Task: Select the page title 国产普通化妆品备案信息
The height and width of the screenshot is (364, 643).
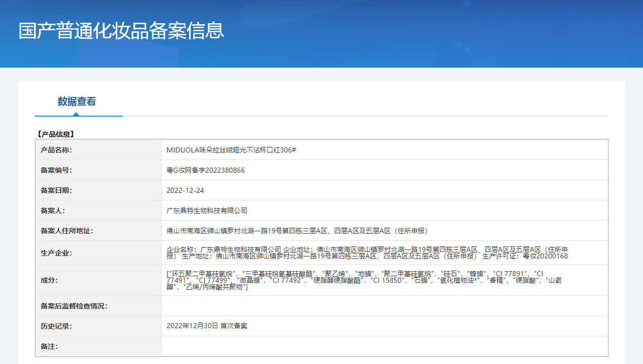Action: [121, 30]
